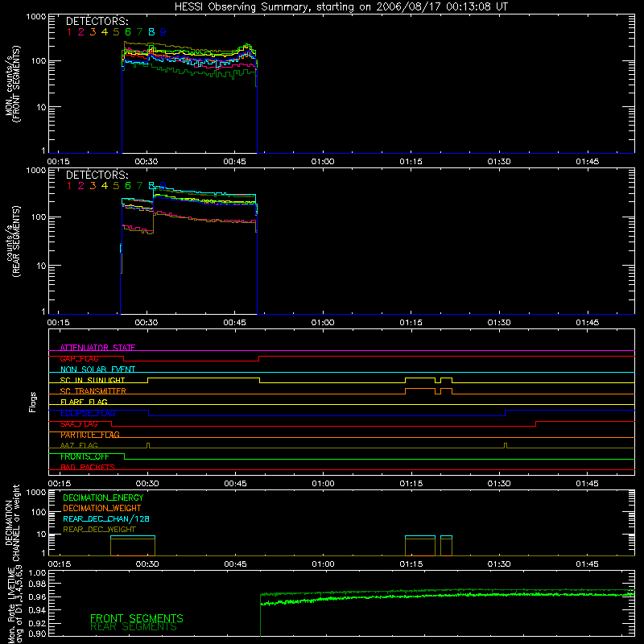Click the FRONT SEGMENTS livetime legend

(137, 618)
